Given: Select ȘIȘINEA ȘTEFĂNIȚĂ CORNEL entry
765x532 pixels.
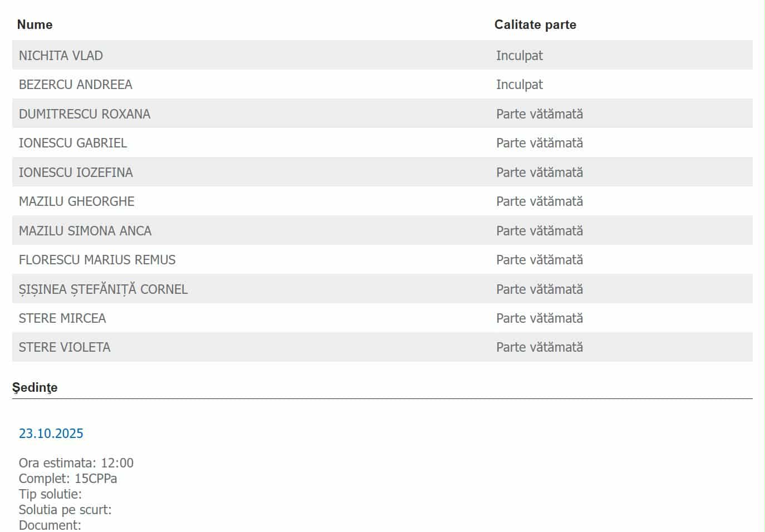Looking at the screenshot, I should (x=103, y=289).
